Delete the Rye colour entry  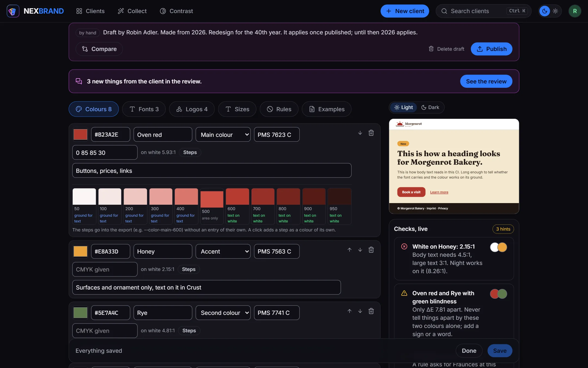coord(371,311)
